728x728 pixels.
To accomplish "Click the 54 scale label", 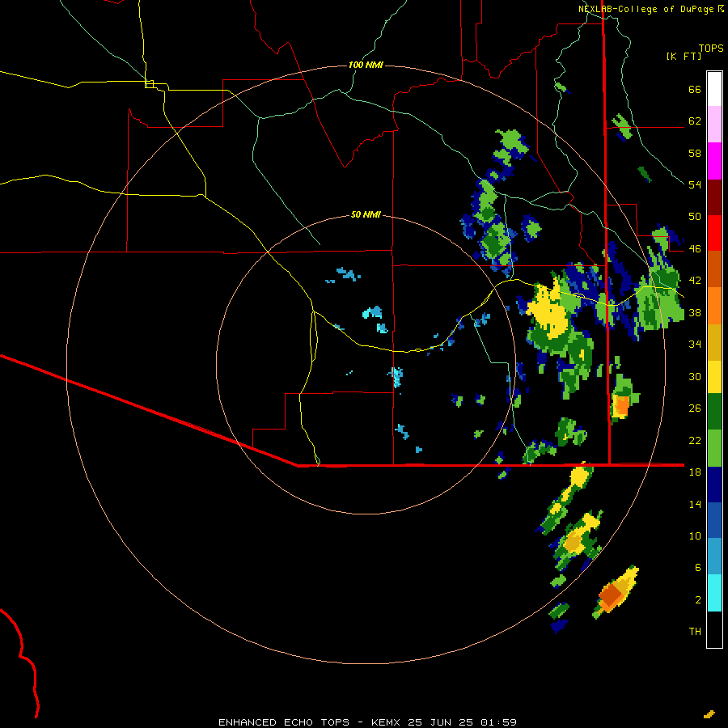I will coord(695,184).
